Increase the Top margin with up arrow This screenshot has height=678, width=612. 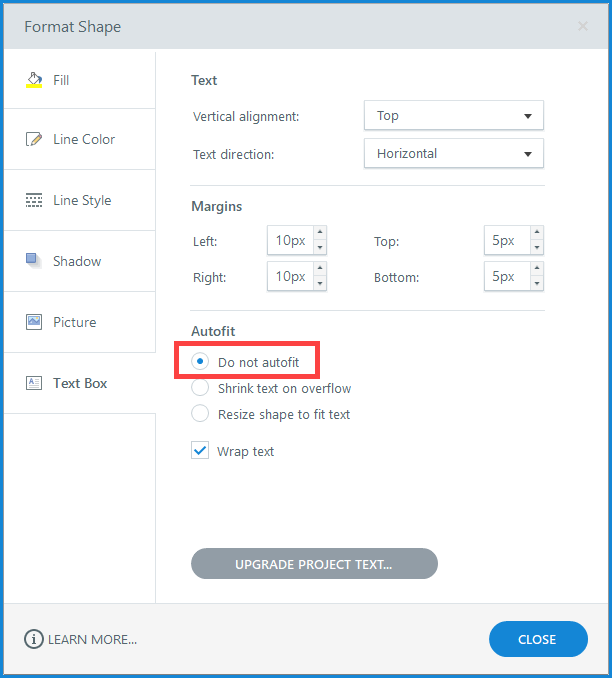[x=537, y=232]
